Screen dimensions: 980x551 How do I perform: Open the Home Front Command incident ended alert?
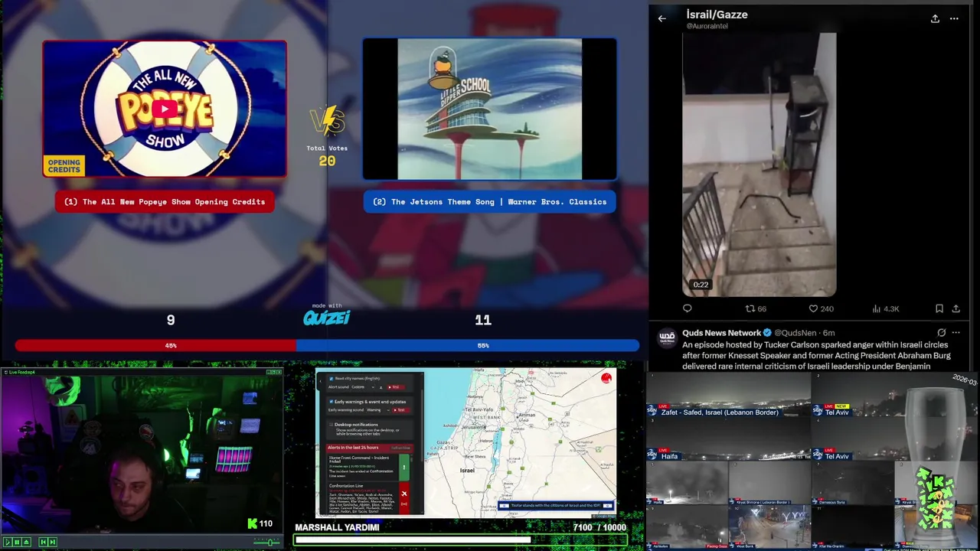coord(363,468)
